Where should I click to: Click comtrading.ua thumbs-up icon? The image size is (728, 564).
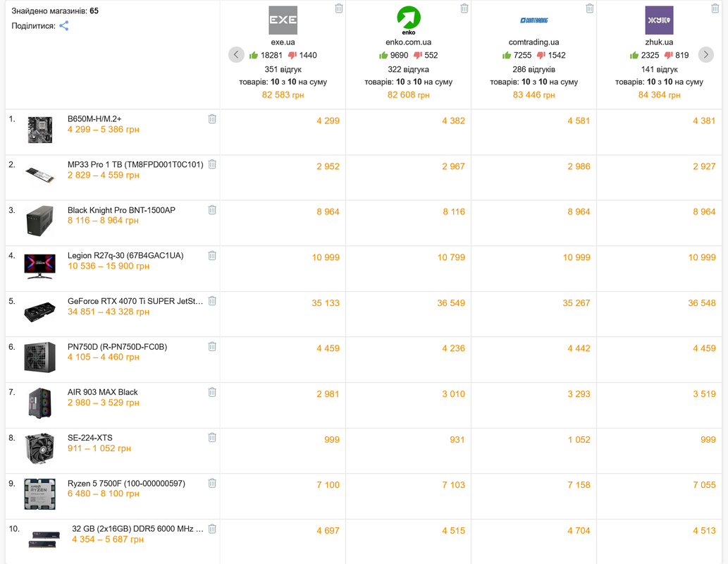(x=507, y=55)
